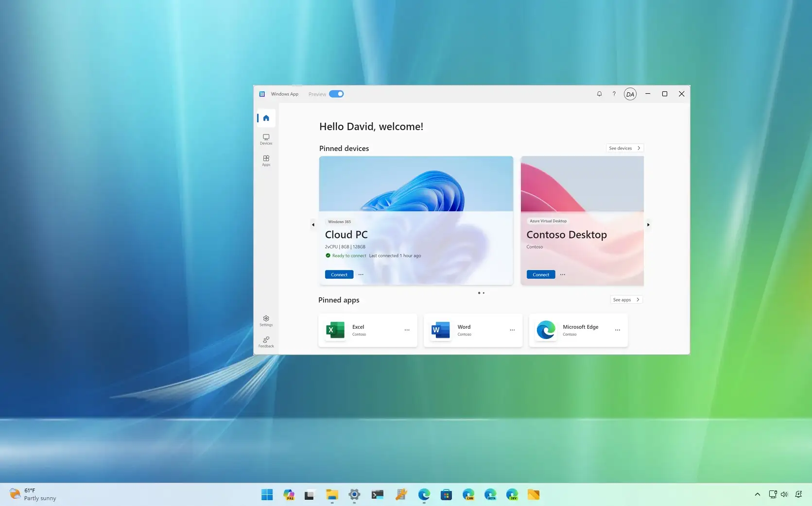The image size is (812, 506).
Task: Select the second carousel page indicator dot
Action: click(x=484, y=293)
